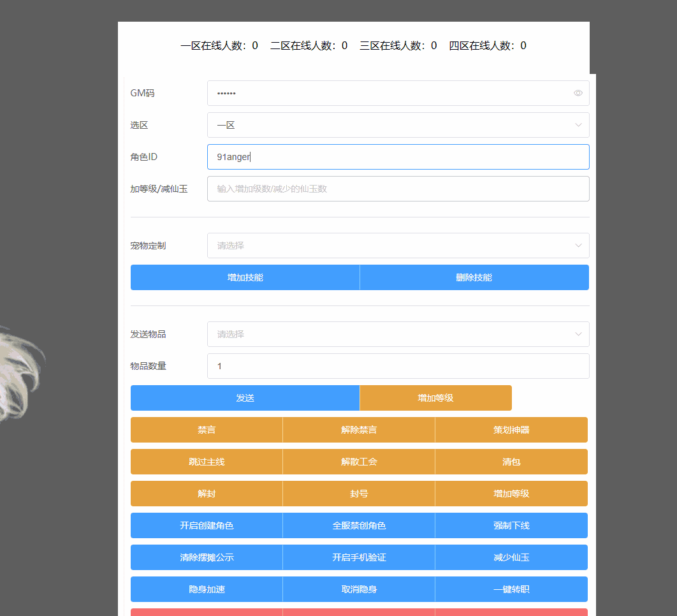Screen dimensions: 677x616
Task: Click the 强制下线 force offline button
Action: click(x=511, y=525)
